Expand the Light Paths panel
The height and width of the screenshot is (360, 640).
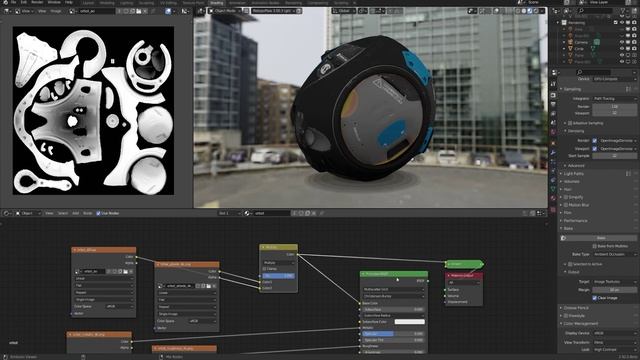click(574, 173)
